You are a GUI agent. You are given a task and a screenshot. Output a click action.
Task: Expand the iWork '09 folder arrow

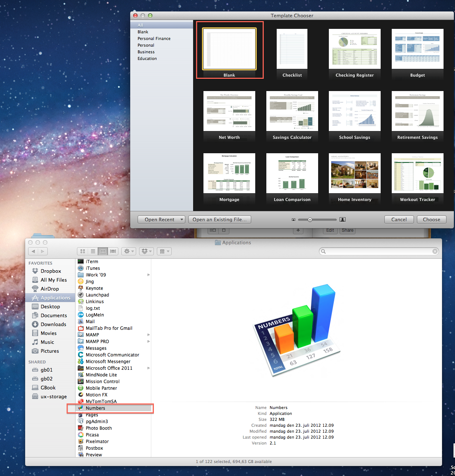(x=148, y=275)
